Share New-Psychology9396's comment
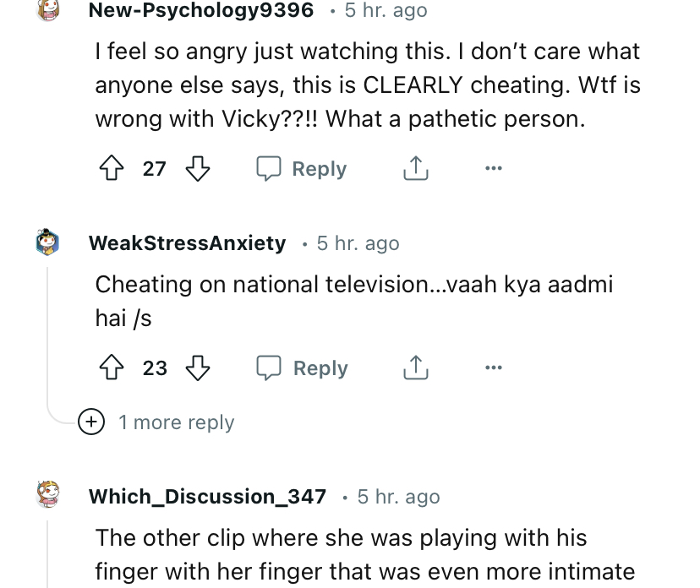The image size is (700, 588). (415, 169)
